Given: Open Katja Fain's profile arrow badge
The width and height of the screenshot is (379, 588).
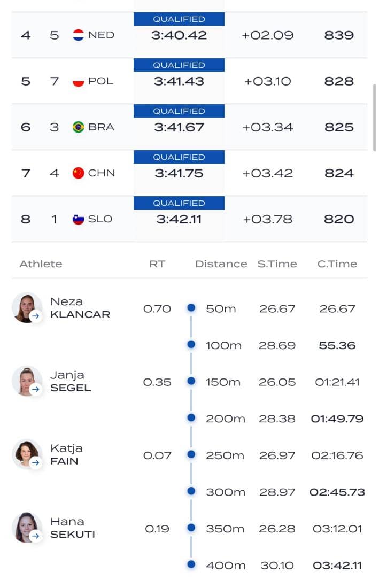Looking at the screenshot, I should click(x=36, y=462).
